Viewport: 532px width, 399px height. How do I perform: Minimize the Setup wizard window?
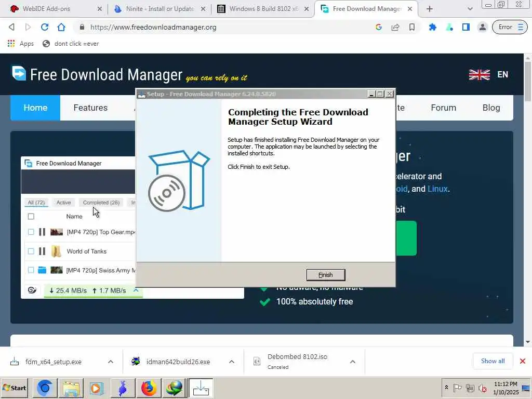[x=371, y=94]
